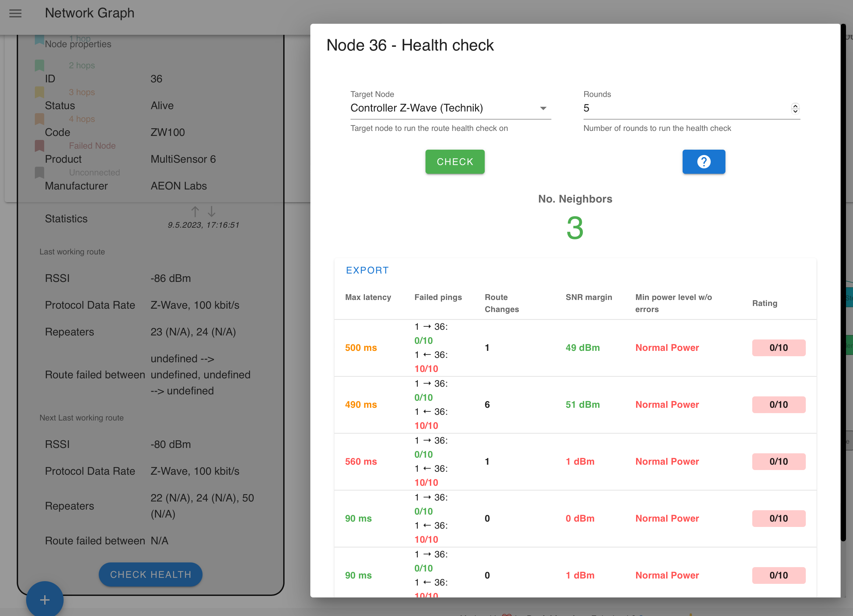Click the help icon in the health check dialog
853x616 pixels.
pos(703,162)
